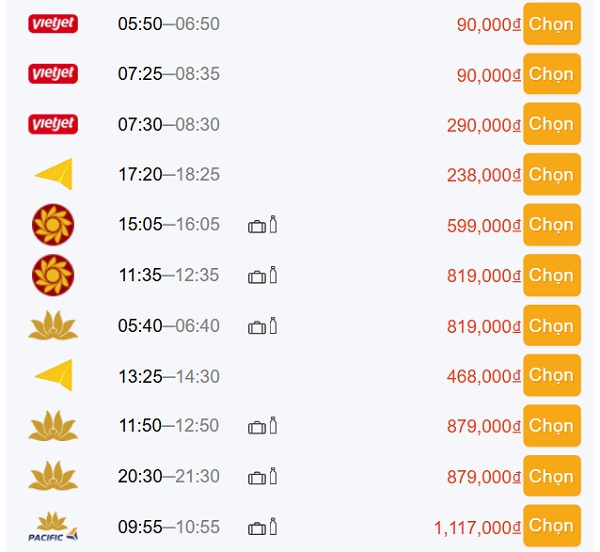
Task: Click the 07:25–08:35 flight time
Action: pos(168,74)
